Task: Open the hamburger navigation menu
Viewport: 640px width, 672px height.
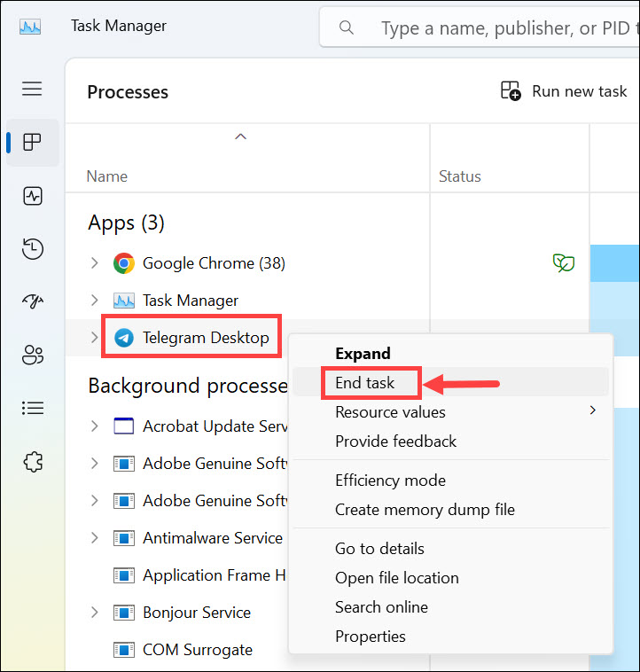Action: [32, 89]
